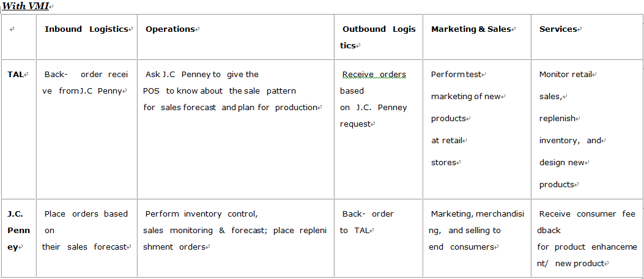Place cursor in 'Ask J.C Penney to give the POS' text
644x279 pixels.
coord(202,82)
